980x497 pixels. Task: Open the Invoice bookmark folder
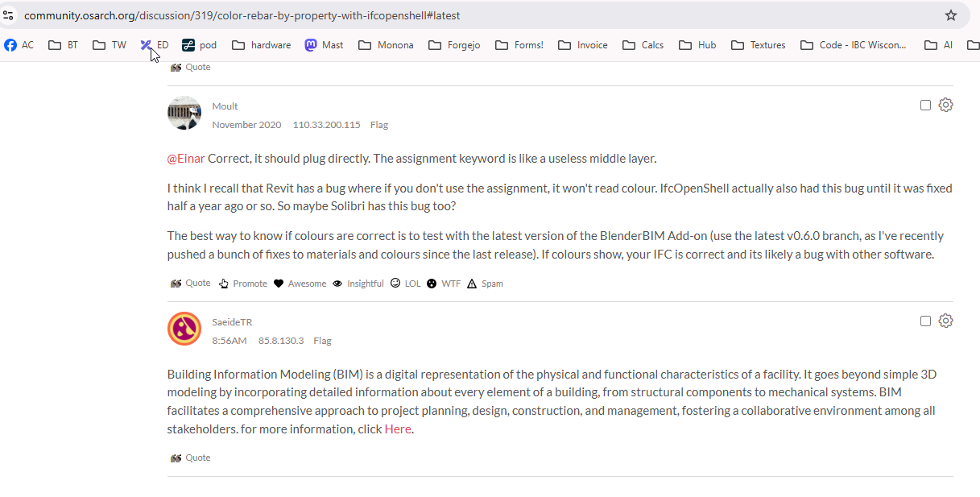(x=583, y=45)
